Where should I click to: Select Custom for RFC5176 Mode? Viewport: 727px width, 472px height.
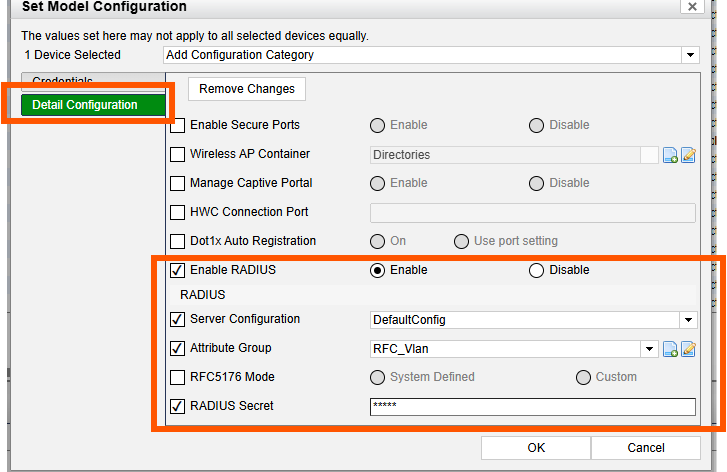583,377
